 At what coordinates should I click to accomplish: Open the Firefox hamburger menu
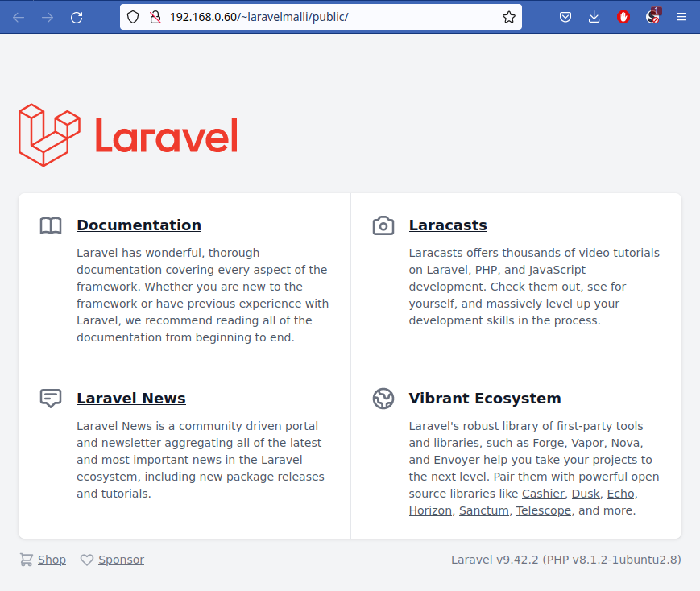click(x=681, y=17)
